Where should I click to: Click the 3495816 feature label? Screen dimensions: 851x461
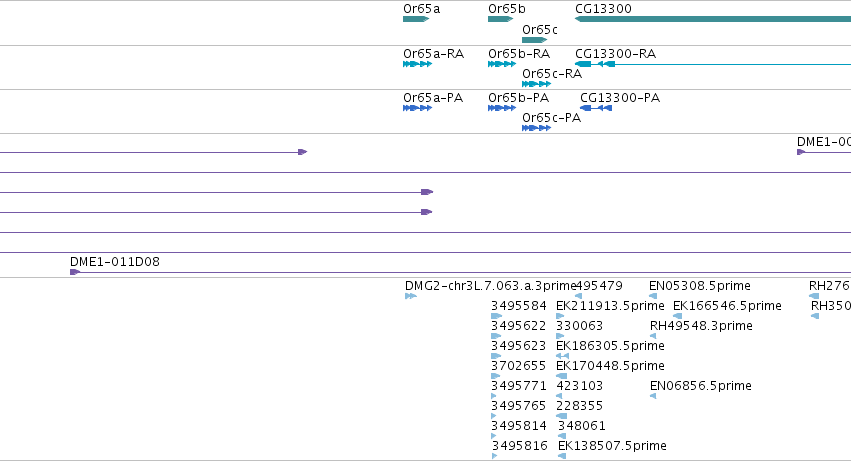519,446
